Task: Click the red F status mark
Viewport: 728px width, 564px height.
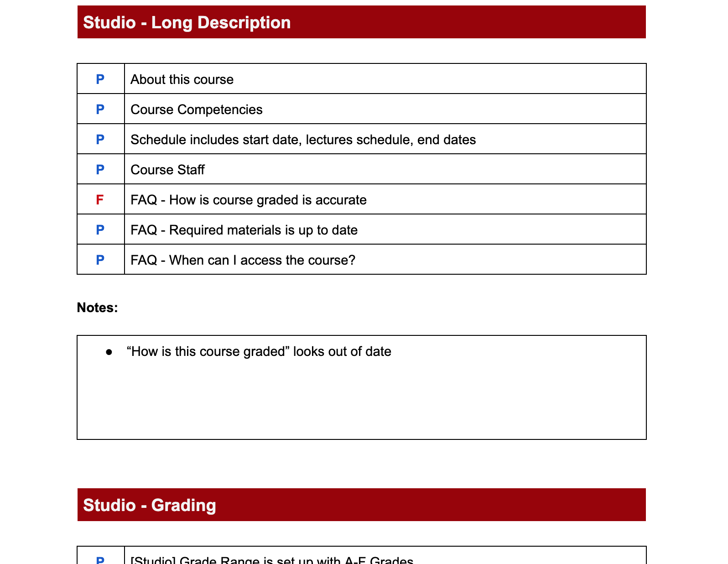Action: tap(100, 200)
